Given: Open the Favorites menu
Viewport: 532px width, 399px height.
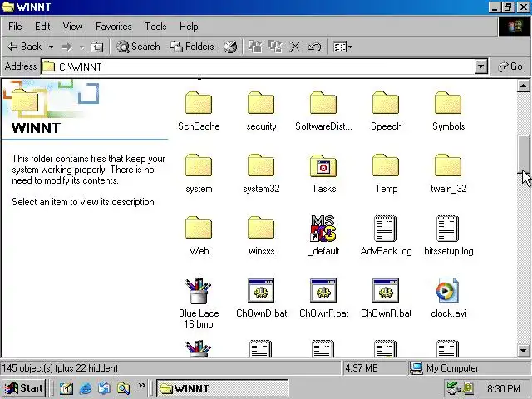Looking at the screenshot, I should (113, 27).
